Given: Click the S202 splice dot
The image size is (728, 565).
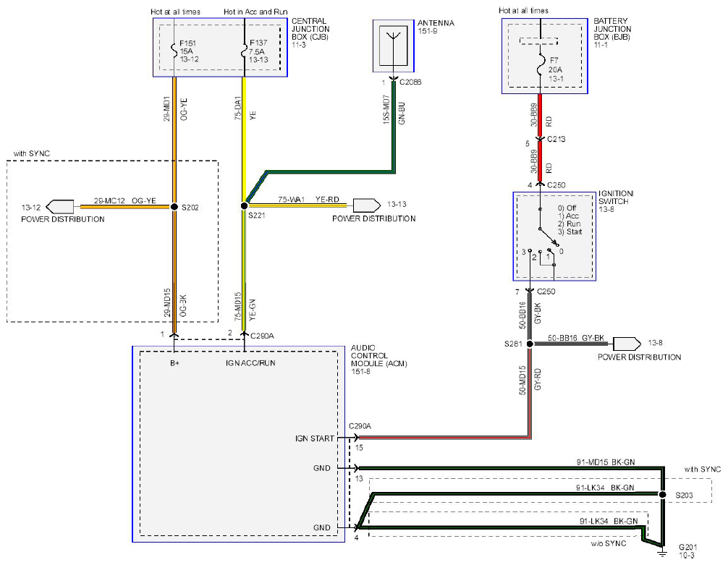Looking at the screenshot, I should point(174,207).
